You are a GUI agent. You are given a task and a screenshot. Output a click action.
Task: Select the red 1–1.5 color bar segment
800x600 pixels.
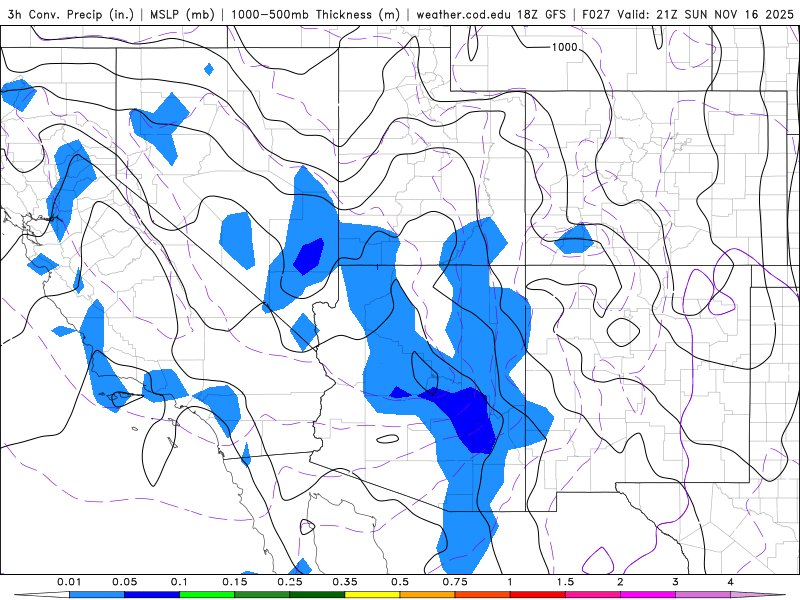538,594
